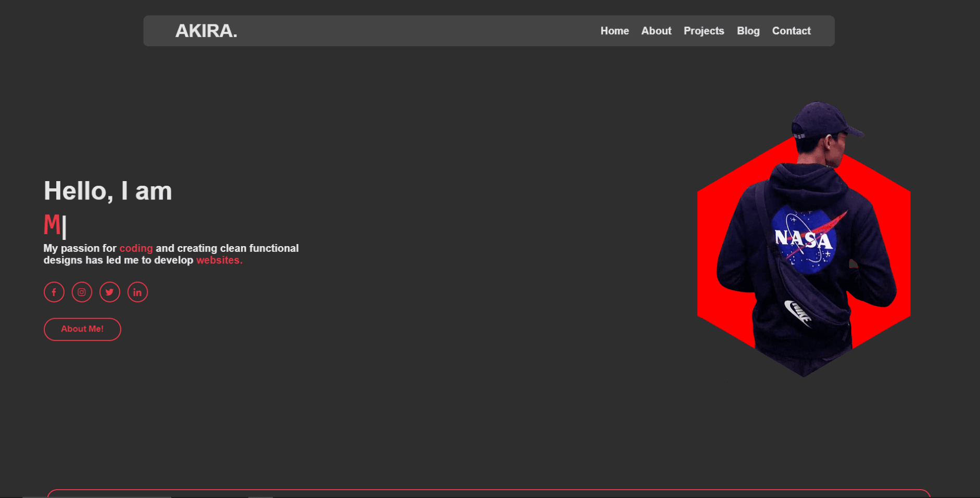This screenshot has height=498, width=980.
Task: Click the typing animation letter 'M'
Action: point(52,225)
